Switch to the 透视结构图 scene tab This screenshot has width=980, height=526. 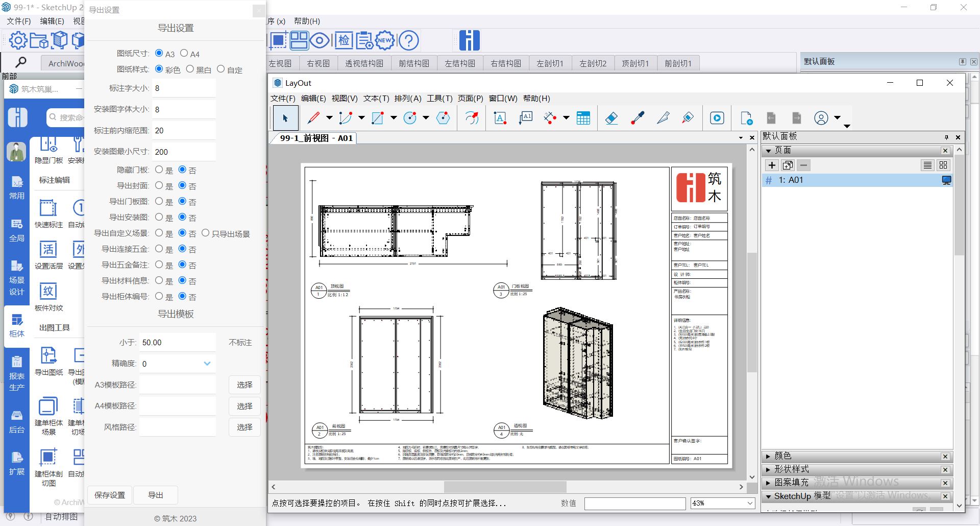pyautogui.click(x=363, y=63)
